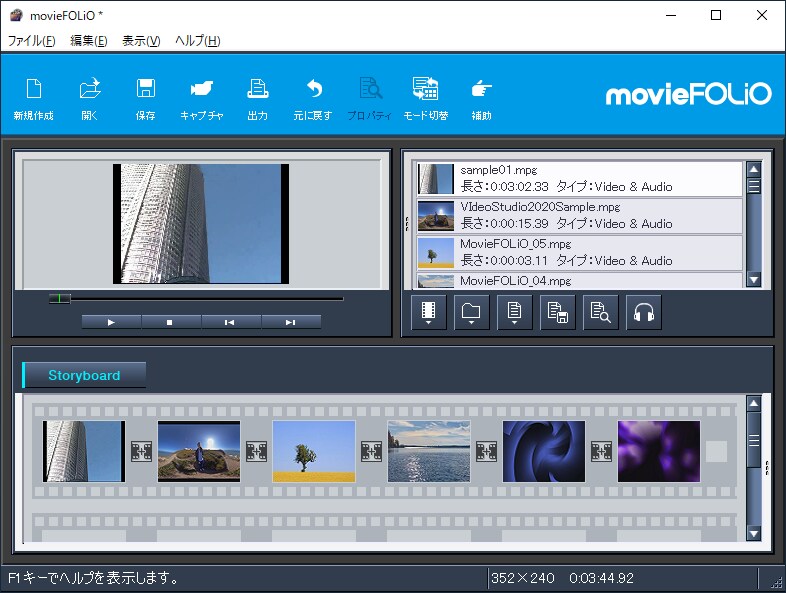Select sample01.mpg in the clip library

pyautogui.click(x=579, y=179)
